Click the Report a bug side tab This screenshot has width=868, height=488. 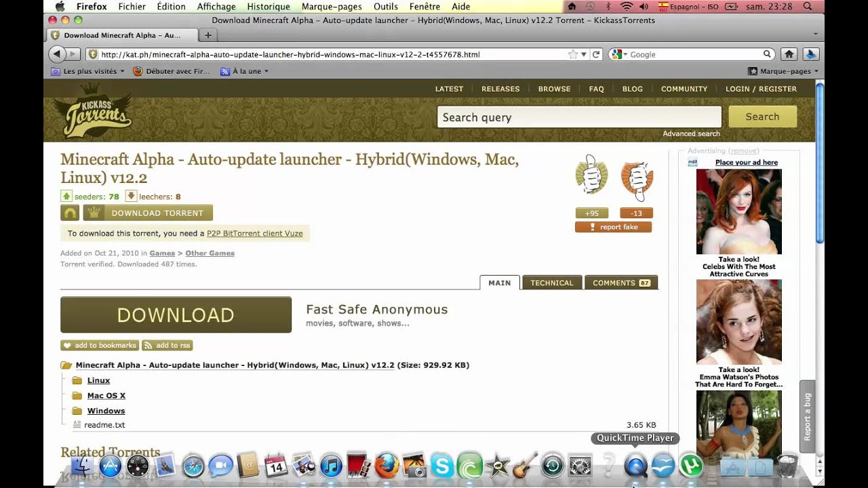click(x=807, y=415)
